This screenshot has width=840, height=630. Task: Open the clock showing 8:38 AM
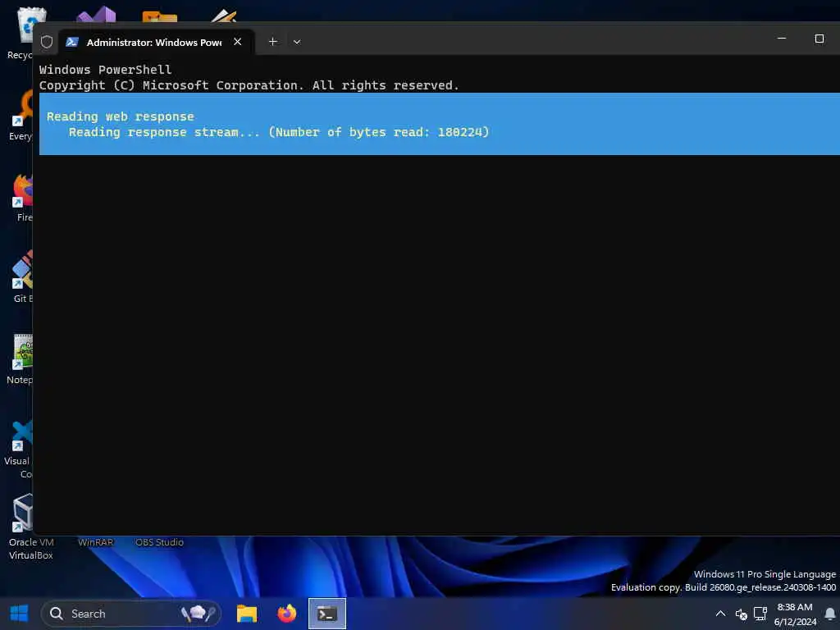pyautogui.click(x=795, y=614)
